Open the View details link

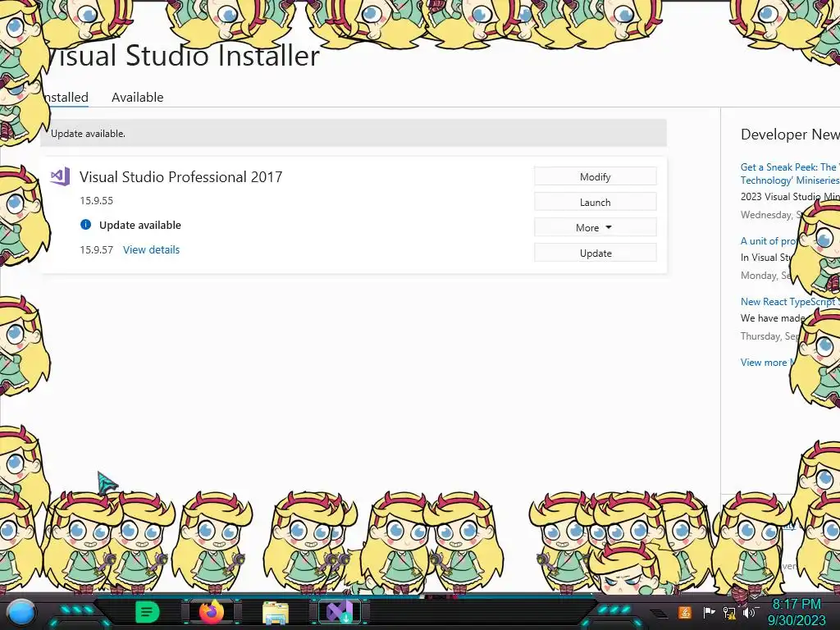[x=151, y=249]
